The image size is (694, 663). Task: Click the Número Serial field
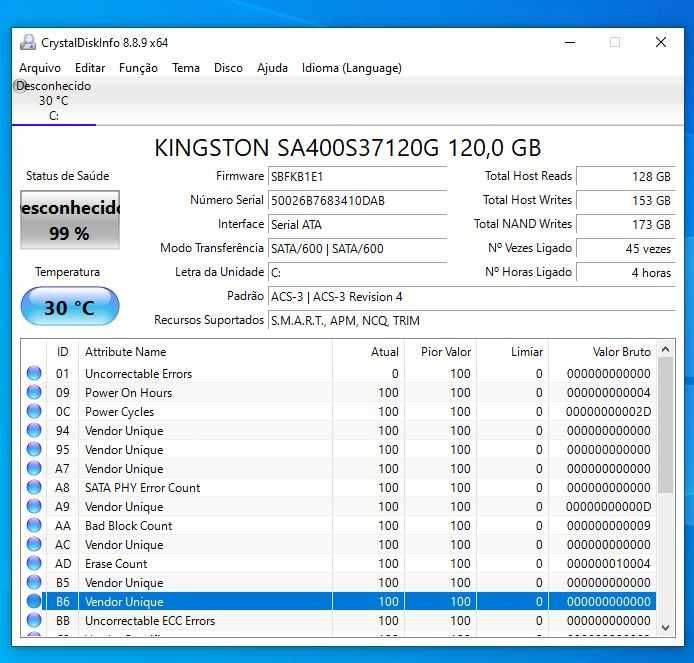coord(358,200)
